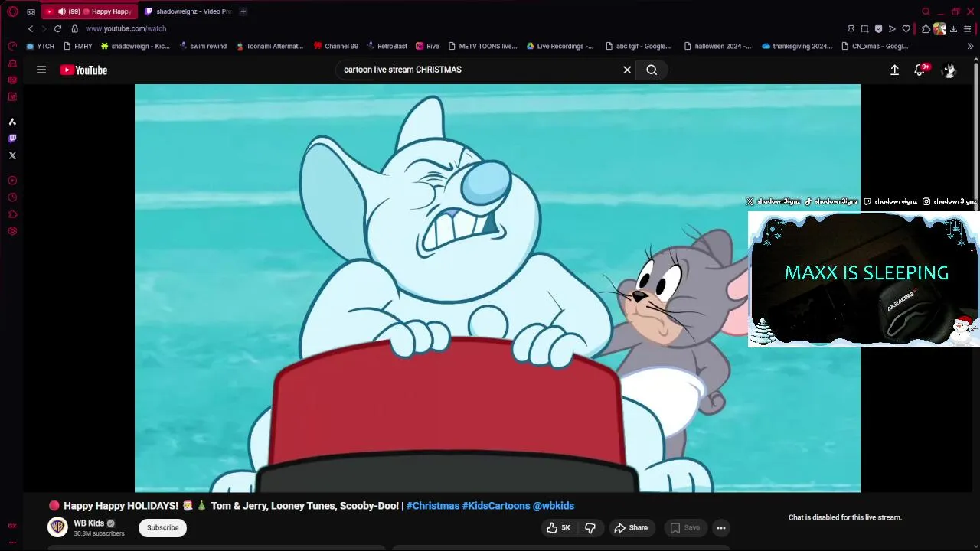The width and height of the screenshot is (980, 551).
Task: Open the WB Kids channel name
Action: 89,523
